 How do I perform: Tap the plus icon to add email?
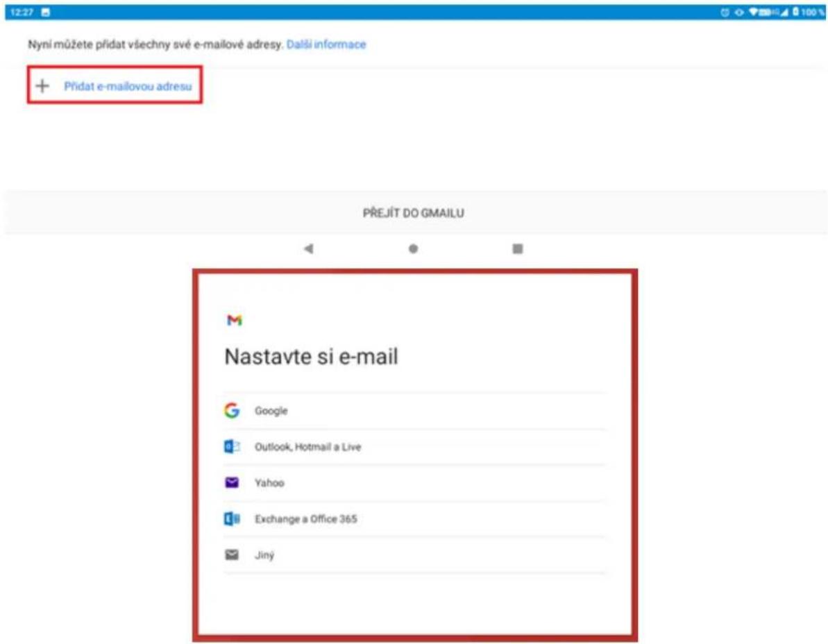point(42,85)
